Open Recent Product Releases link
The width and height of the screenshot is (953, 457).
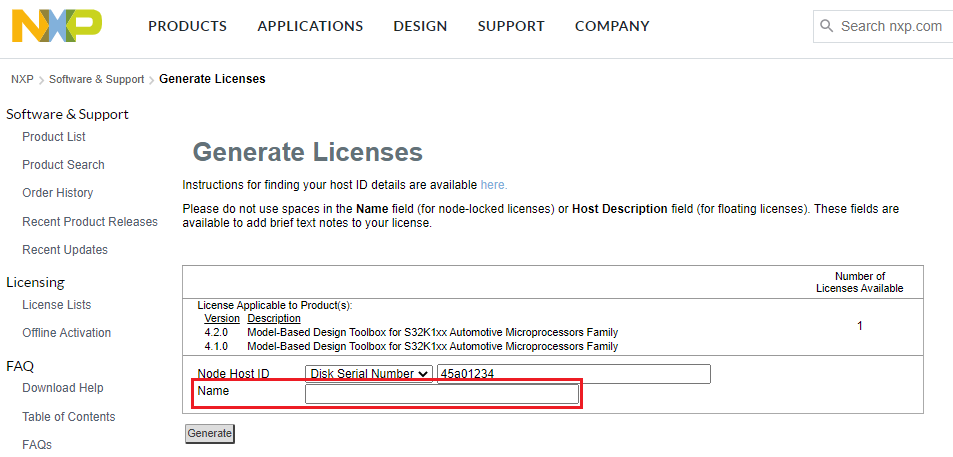tap(90, 222)
